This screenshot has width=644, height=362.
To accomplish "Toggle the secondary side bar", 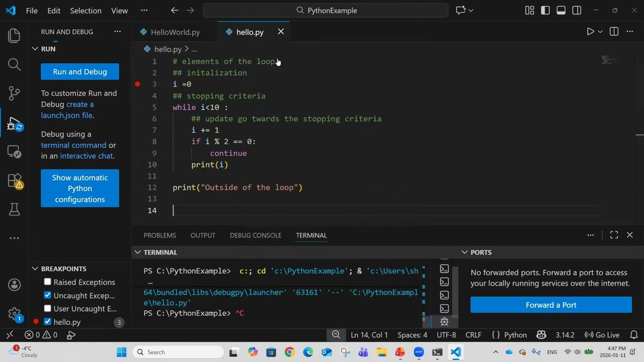I will point(577,10).
